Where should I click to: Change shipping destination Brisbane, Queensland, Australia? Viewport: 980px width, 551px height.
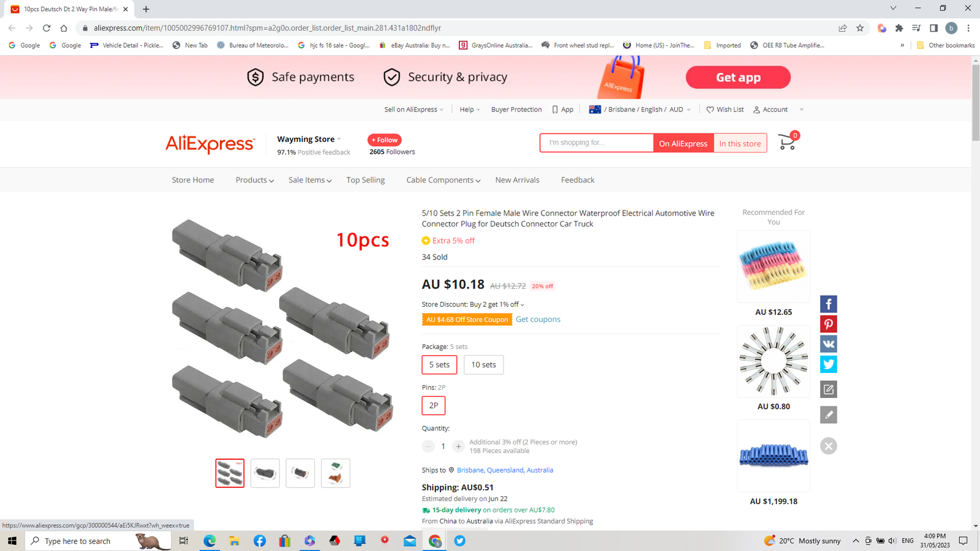pos(505,470)
